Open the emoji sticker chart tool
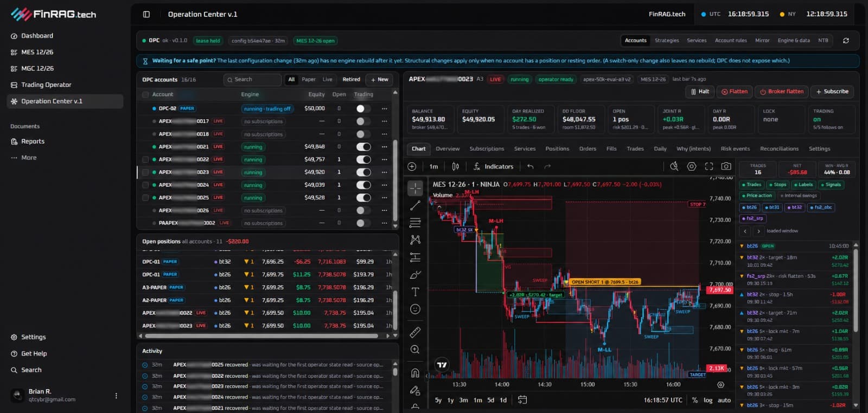 [415, 309]
